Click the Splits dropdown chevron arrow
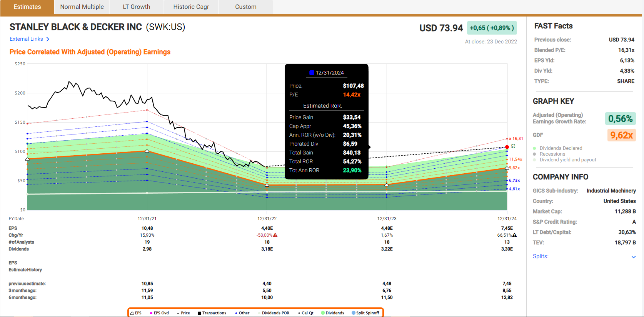644x317 pixels. [x=633, y=257]
